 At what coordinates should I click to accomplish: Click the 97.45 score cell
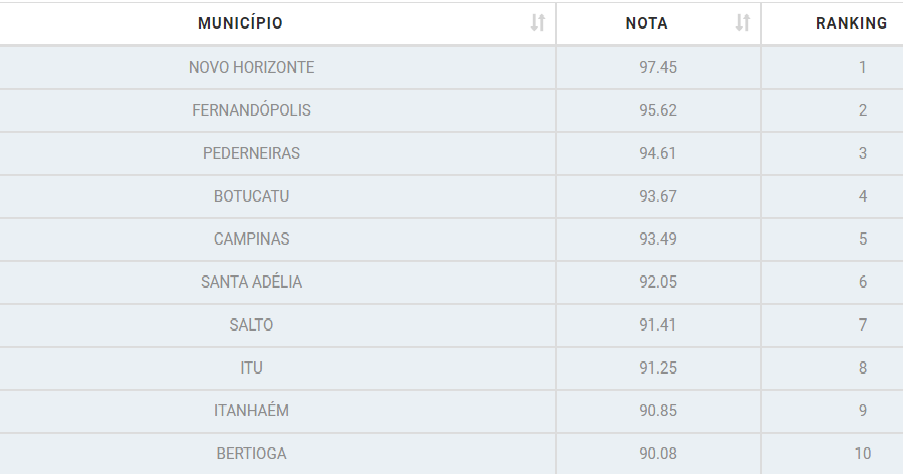(x=658, y=68)
